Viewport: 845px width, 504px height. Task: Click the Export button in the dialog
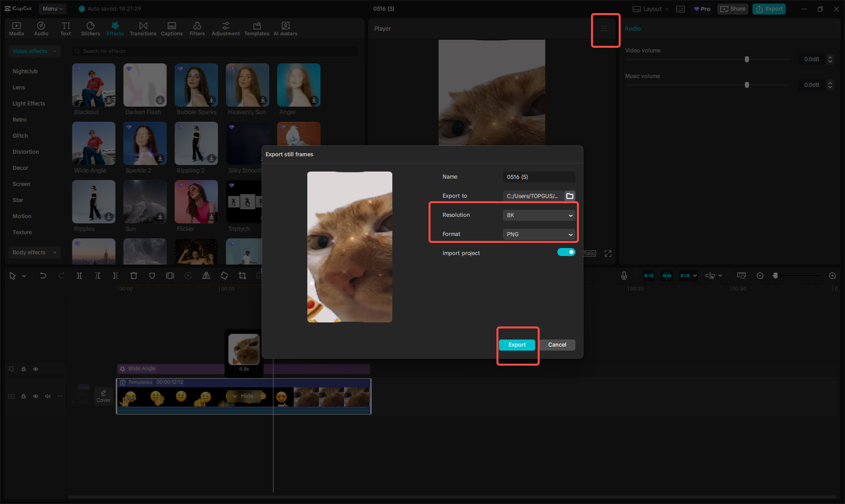click(517, 345)
